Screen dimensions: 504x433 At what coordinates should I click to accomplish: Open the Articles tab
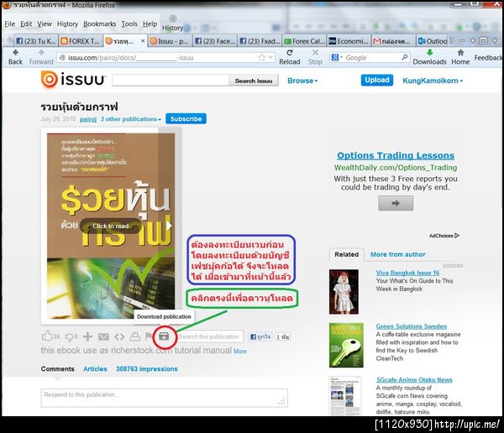[x=95, y=368]
